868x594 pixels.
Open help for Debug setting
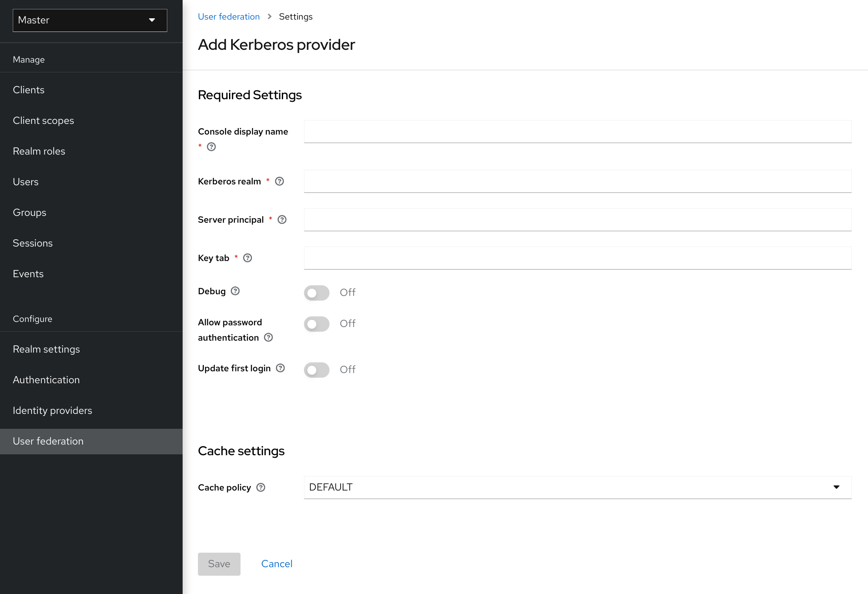click(x=235, y=290)
